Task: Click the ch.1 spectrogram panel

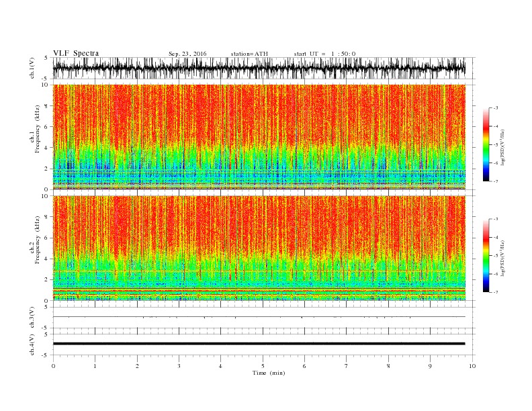Action: point(259,137)
